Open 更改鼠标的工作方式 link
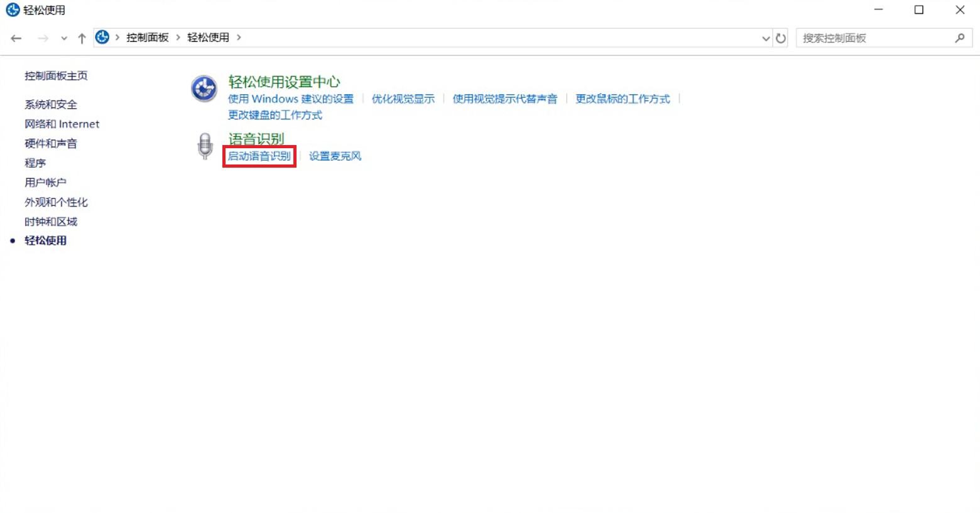980x513 pixels. click(x=623, y=99)
